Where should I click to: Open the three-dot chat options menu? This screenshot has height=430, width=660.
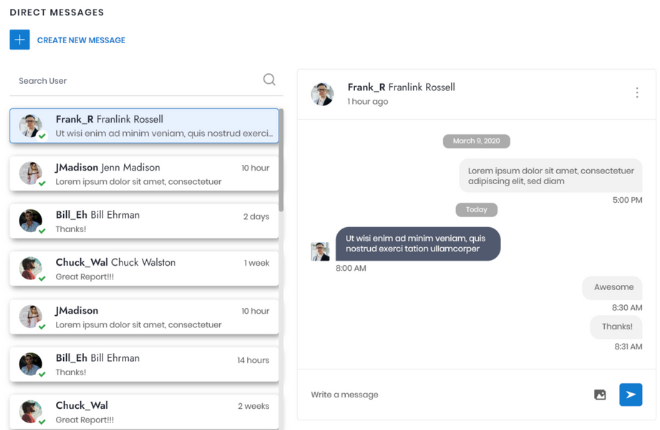tap(637, 93)
